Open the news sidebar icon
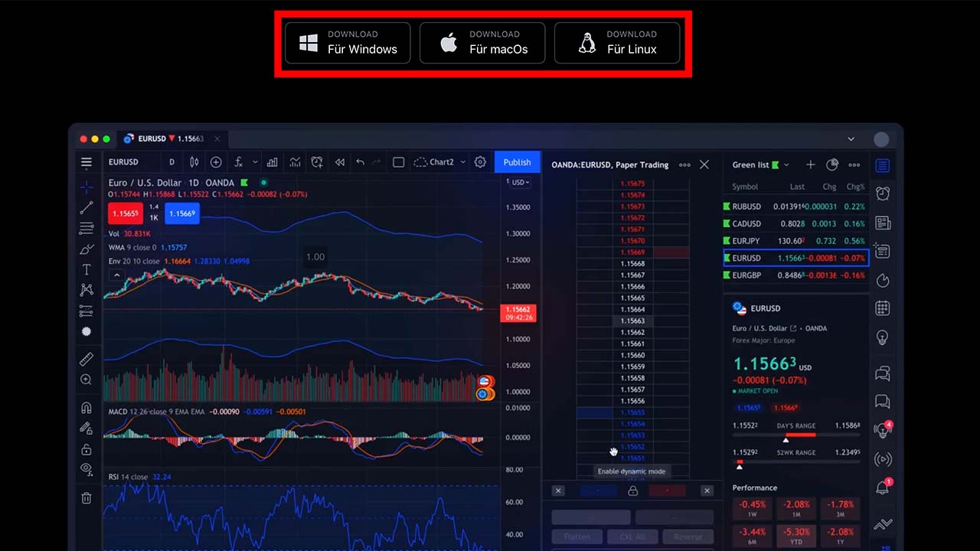This screenshot has width=980, height=551. tap(882, 223)
